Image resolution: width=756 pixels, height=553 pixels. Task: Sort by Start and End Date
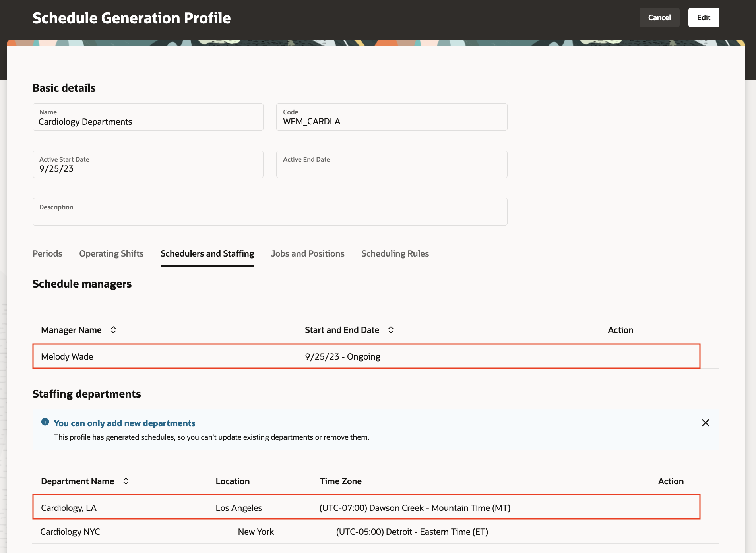click(x=391, y=330)
